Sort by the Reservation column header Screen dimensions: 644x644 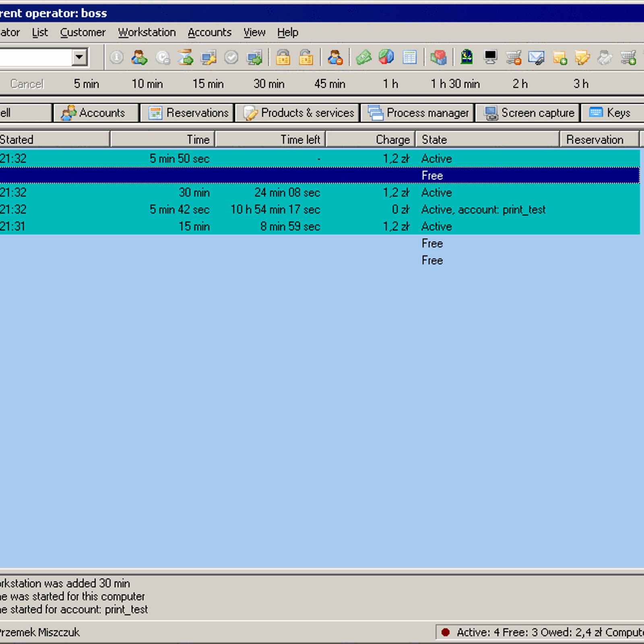click(599, 139)
